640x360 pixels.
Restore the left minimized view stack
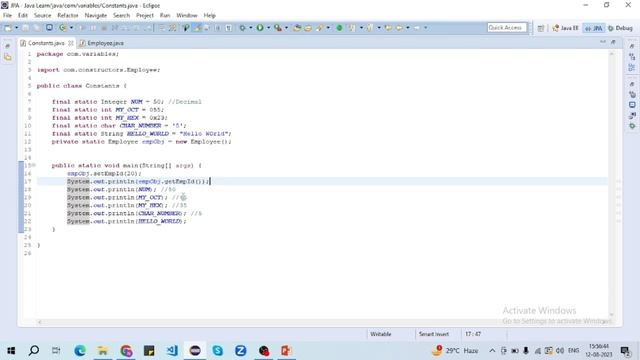[7, 46]
